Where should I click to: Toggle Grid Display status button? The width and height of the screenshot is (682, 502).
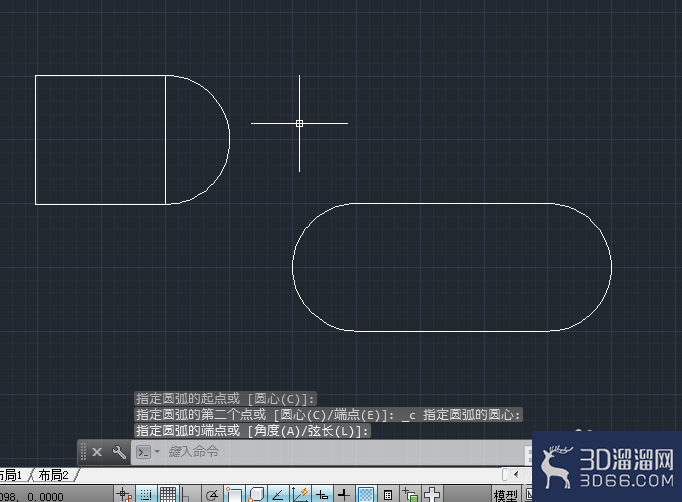click(x=167, y=495)
